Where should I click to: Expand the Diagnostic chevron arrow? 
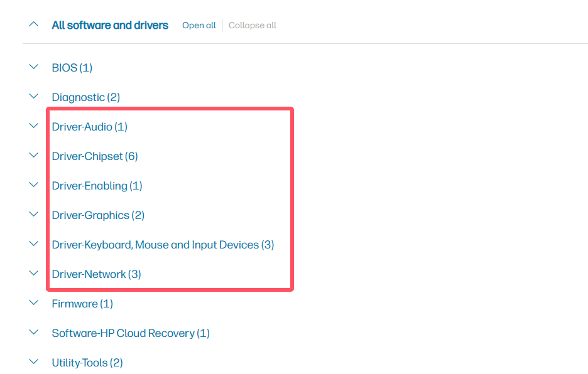click(34, 97)
